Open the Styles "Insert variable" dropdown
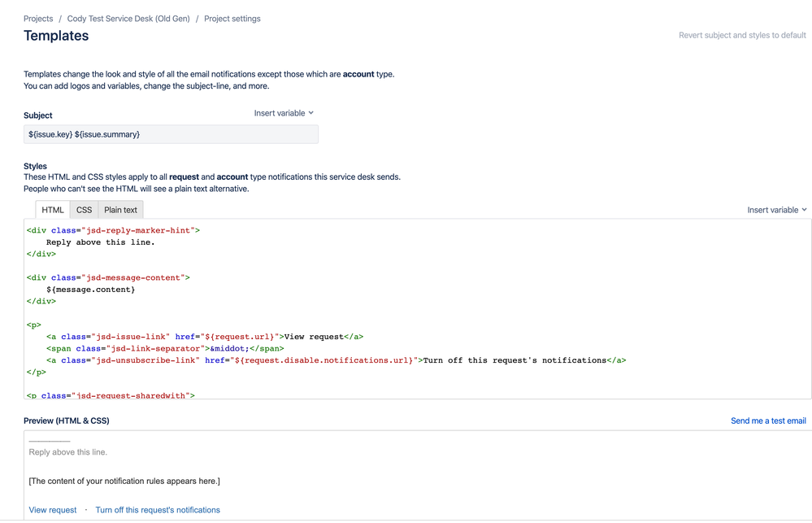812x523 pixels. point(775,209)
